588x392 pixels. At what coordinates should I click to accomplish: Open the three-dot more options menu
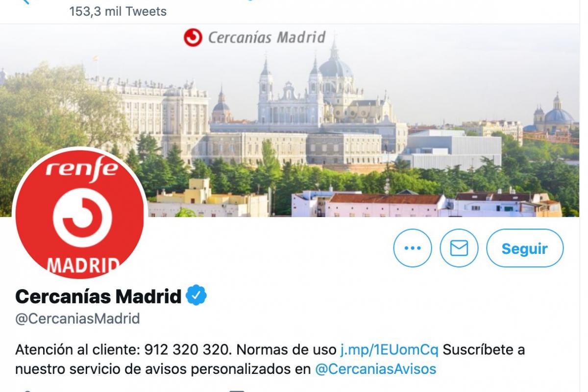point(413,248)
